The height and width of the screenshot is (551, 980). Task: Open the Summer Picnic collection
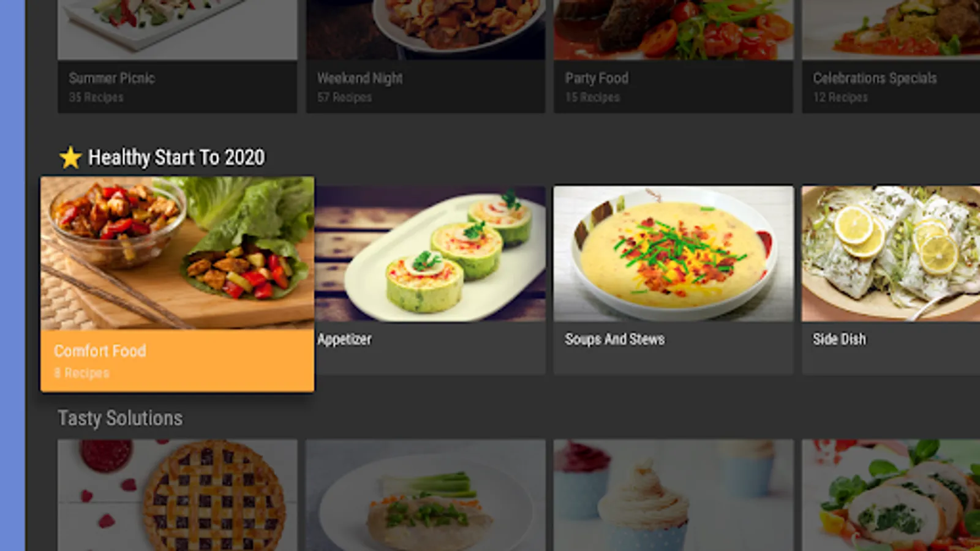[178, 56]
